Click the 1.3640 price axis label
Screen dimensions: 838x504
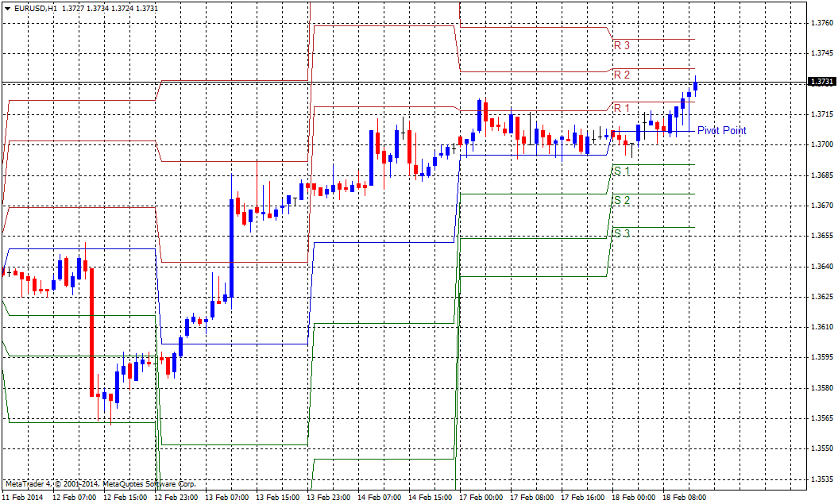pos(822,266)
